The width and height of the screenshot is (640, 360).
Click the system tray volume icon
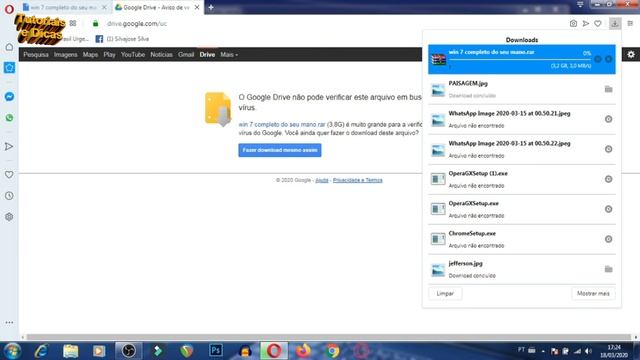click(x=588, y=351)
